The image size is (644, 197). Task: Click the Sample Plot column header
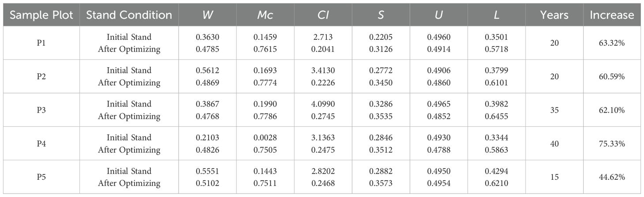coord(40,15)
